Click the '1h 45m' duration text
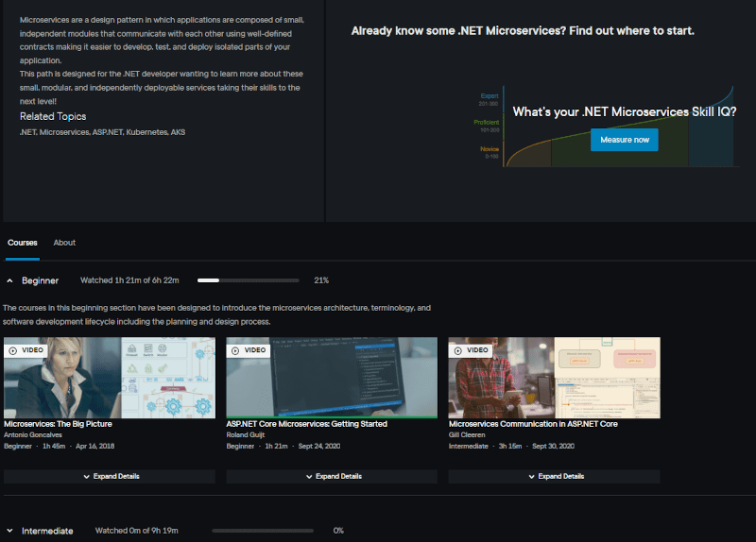Image resolution: width=756 pixels, height=542 pixels. pos(54,446)
